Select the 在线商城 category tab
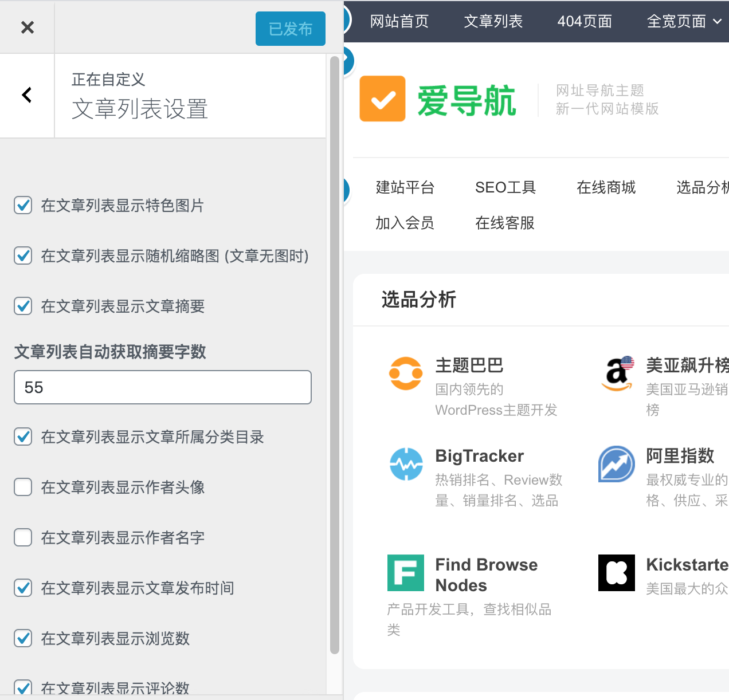Screen dimensions: 729x700 coord(606,187)
